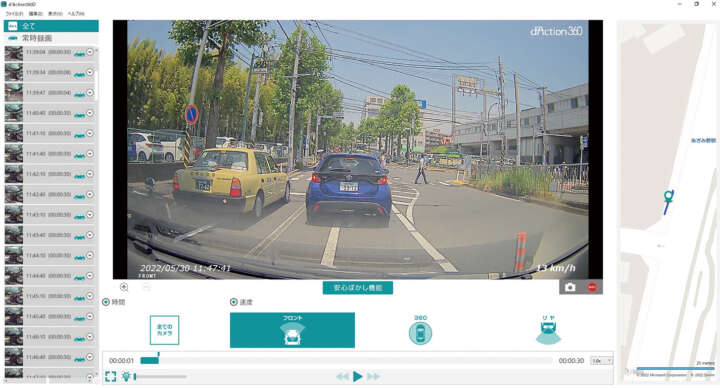
Task: Click the brightness slider next to the lightbulb
Action: click(161, 377)
